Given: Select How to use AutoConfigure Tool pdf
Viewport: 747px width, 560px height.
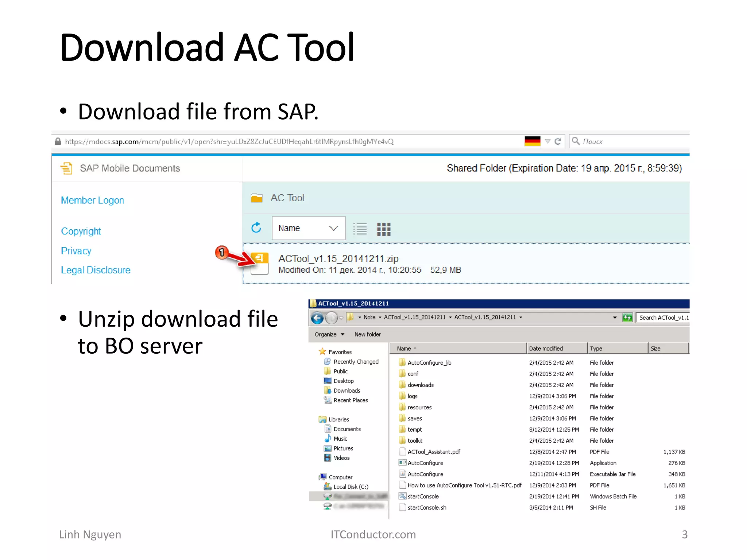Looking at the screenshot, I should pos(464,485).
